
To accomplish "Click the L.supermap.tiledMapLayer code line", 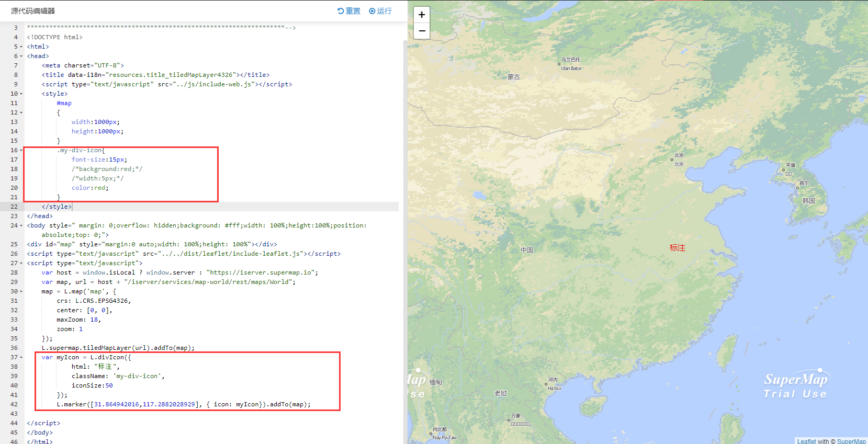I will coord(118,348).
